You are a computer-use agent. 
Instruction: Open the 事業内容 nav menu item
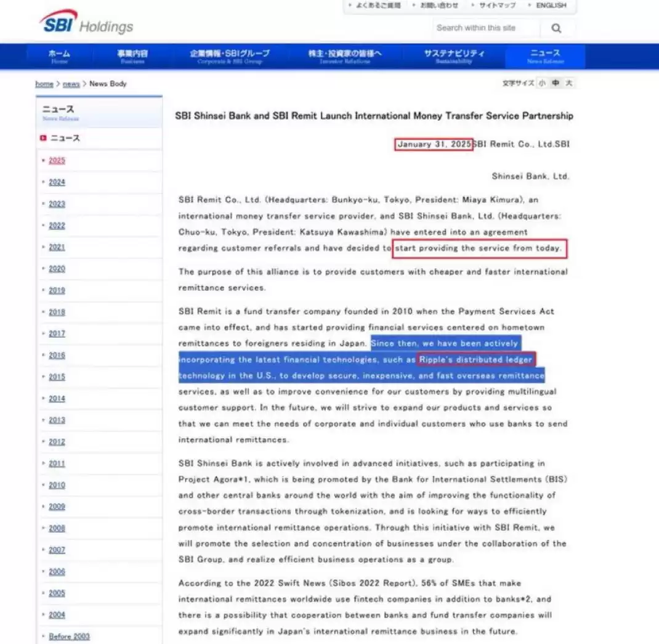[x=132, y=56]
